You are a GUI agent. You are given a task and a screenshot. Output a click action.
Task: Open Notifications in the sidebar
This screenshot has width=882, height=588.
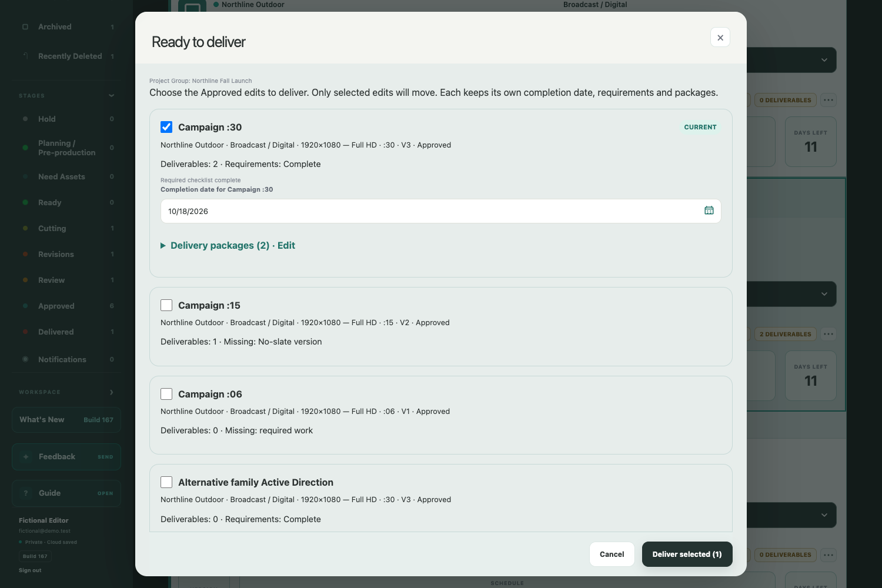[66, 359]
